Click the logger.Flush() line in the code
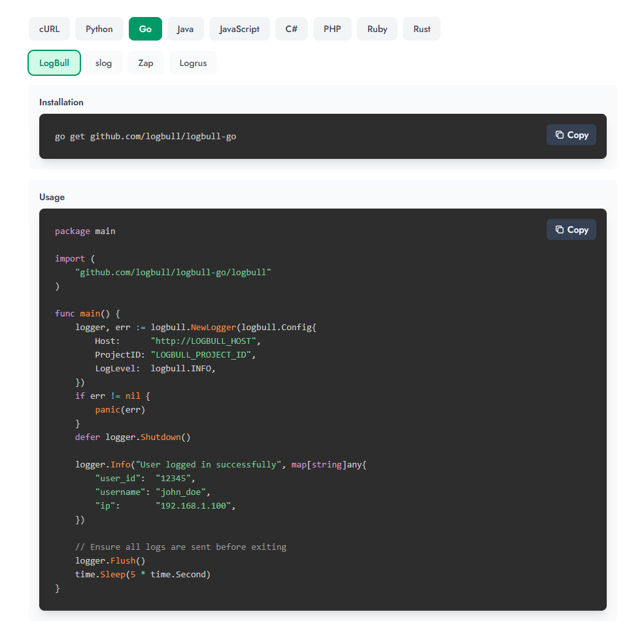Image resolution: width=644 pixels, height=644 pixels. pos(110,560)
